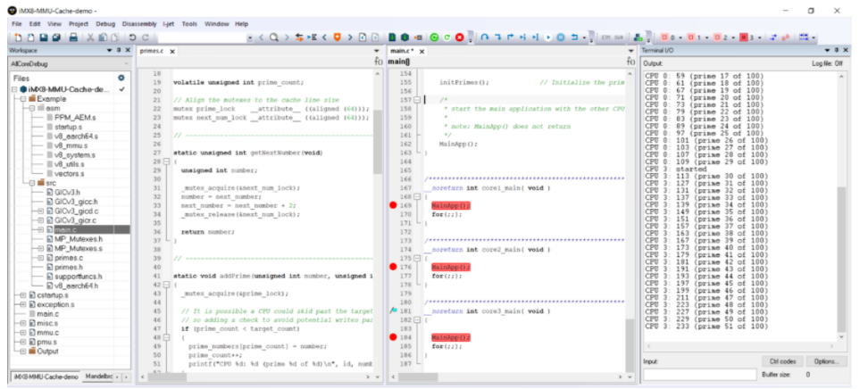
Task: Open workspace settings gear icon
Action: click(121, 78)
